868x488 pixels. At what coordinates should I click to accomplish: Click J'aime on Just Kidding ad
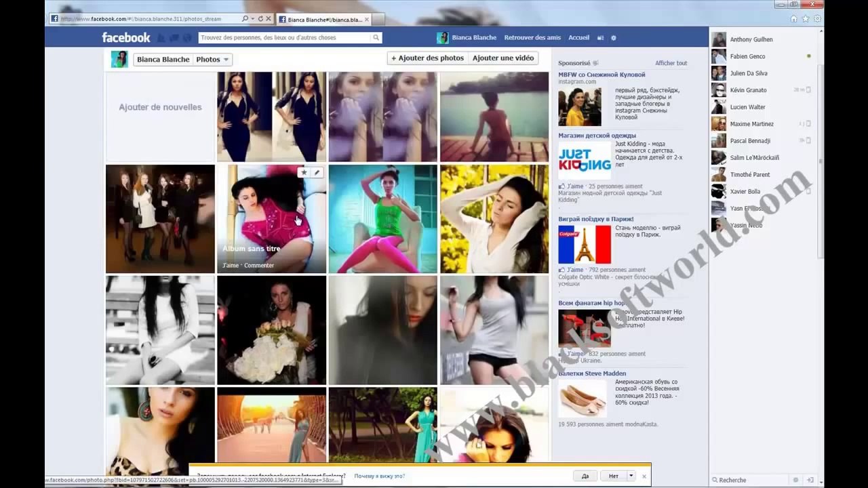(575, 186)
